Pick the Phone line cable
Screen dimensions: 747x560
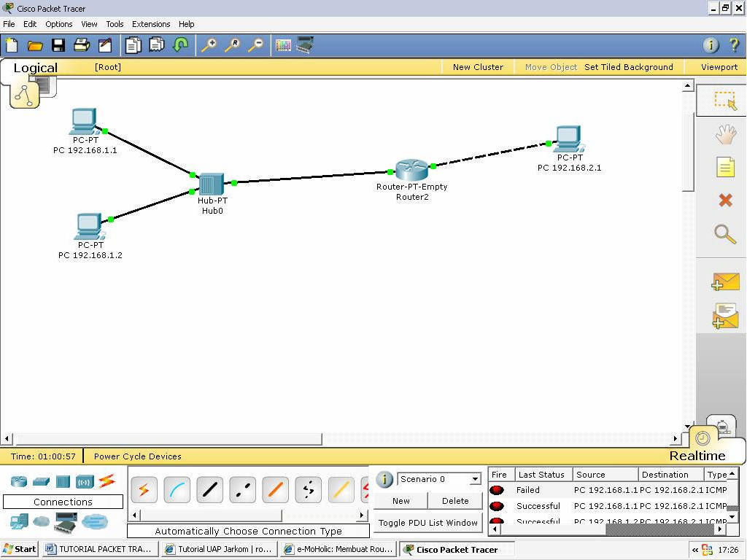point(309,489)
